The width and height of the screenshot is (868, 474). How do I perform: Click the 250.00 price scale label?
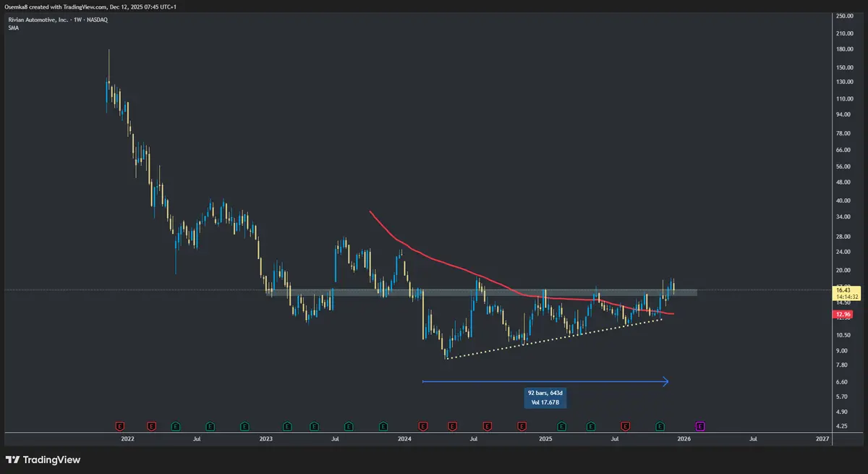(x=844, y=16)
